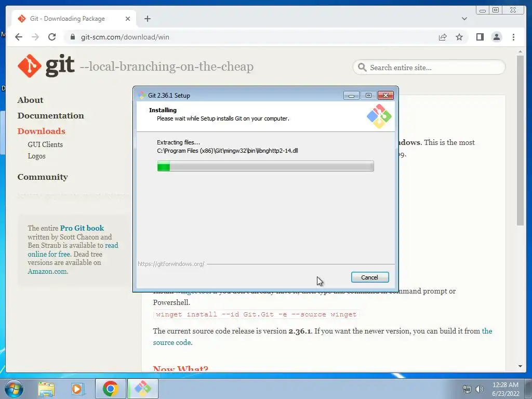Screen dimensions: 532x399
Task: View site information lock icon
Action: (x=72, y=37)
